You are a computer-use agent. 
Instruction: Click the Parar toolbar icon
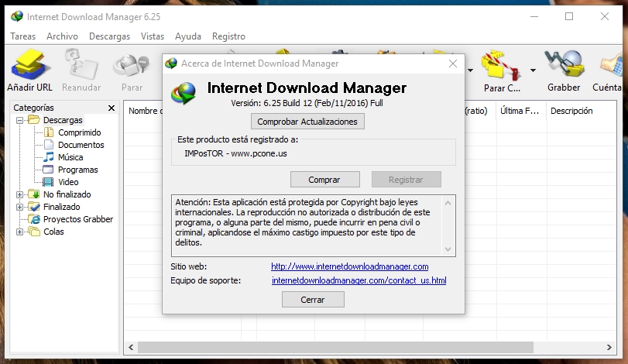coord(132,66)
